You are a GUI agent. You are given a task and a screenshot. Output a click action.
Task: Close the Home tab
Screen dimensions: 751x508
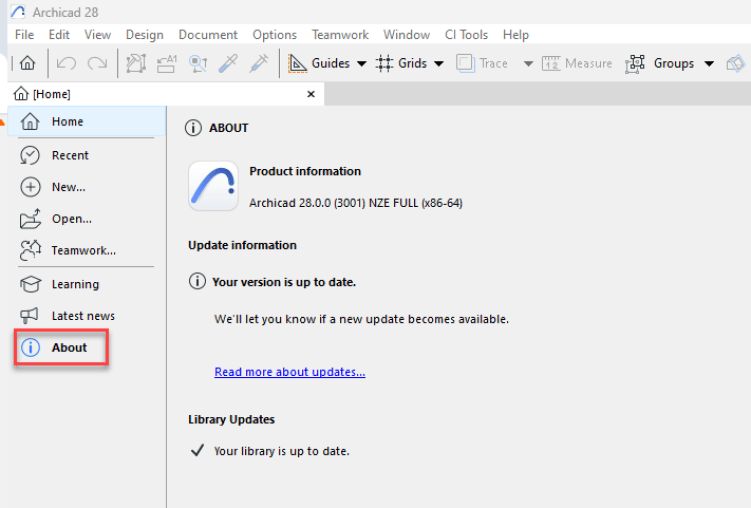(x=310, y=94)
